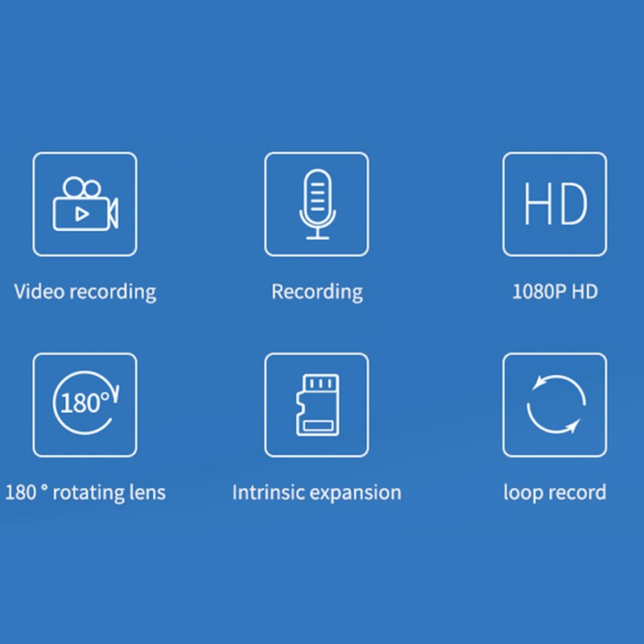Image resolution: width=644 pixels, height=644 pixels.
Task: Click the memory card icon
Action: [x=316, y=405]
